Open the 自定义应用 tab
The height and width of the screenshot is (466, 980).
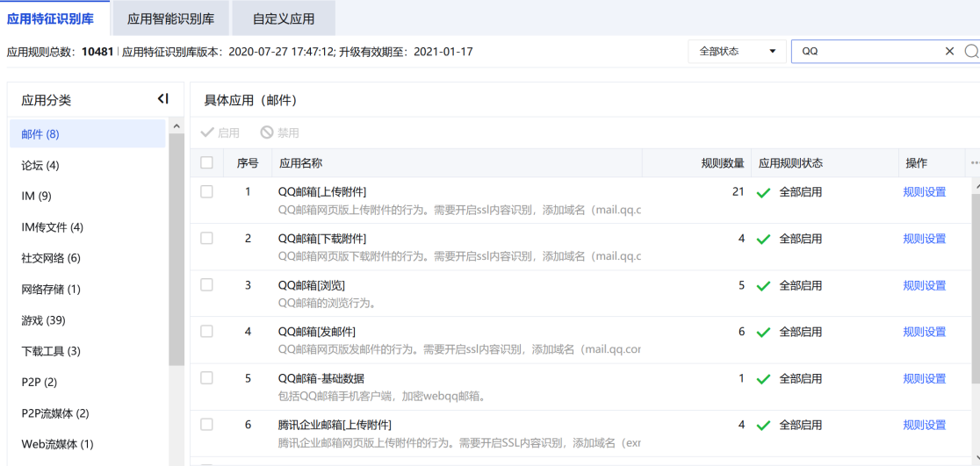pyautogui.click(x=283, y=18)
